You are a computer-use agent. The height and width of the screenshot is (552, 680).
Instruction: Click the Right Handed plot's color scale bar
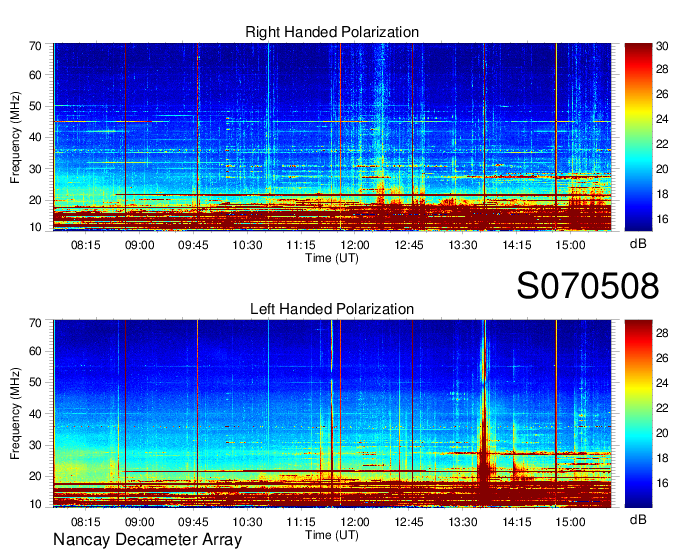tap(638, 137)
